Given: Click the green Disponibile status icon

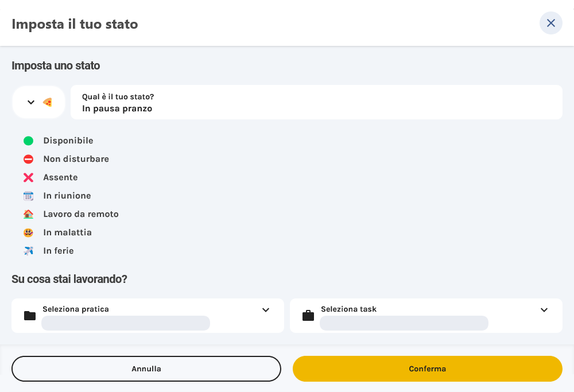Looking at the screenshot, I should tap(28, 141).
